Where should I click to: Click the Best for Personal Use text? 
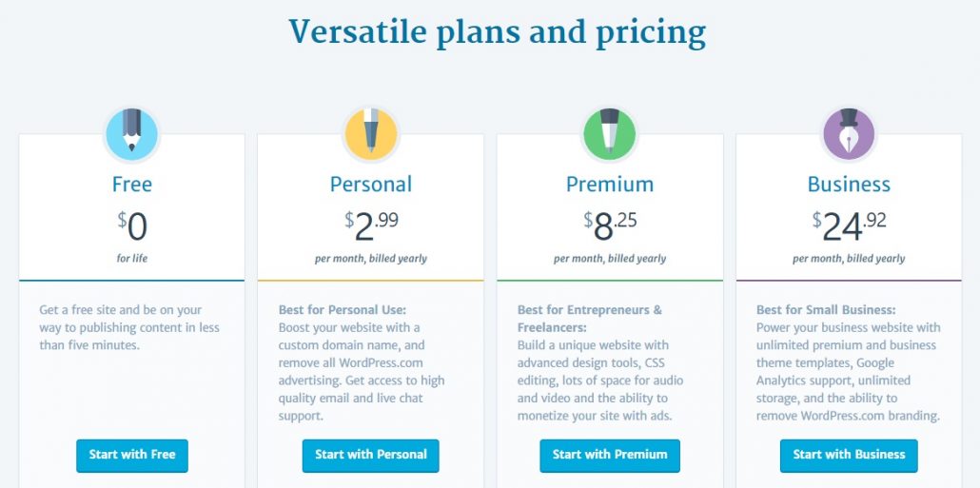click(342, 310)
